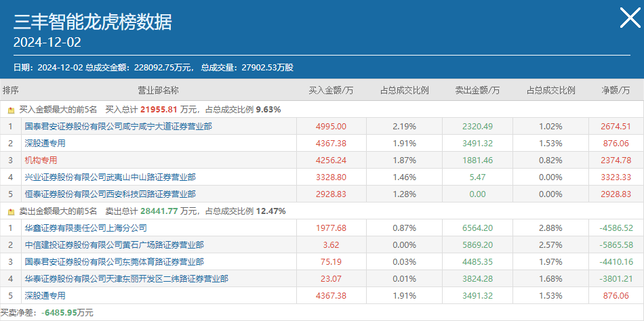
Task: Open the red 机构专用 link
Action: coord(41,160)
